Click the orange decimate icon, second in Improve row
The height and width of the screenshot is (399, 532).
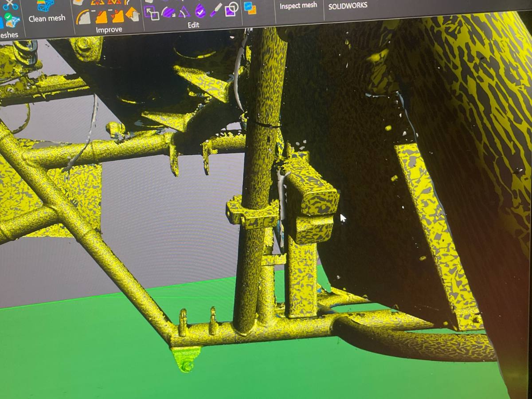point(101,17)
